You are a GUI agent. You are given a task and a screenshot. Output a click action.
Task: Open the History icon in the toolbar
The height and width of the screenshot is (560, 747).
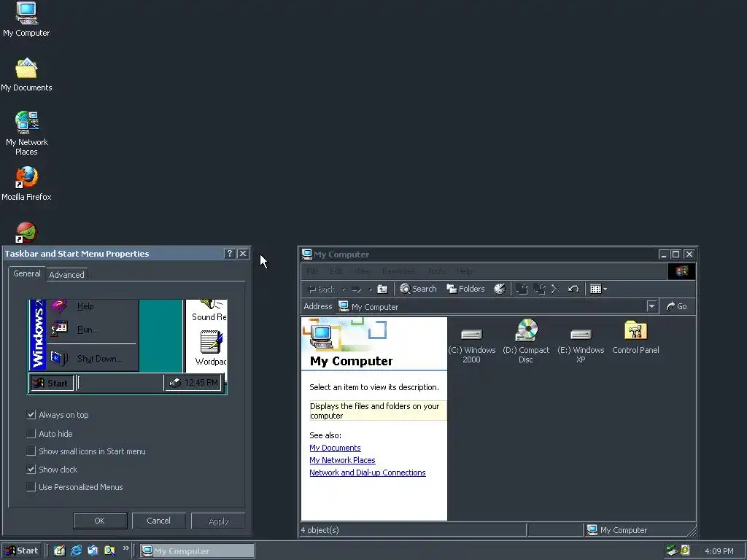click(x=499, y=289)
